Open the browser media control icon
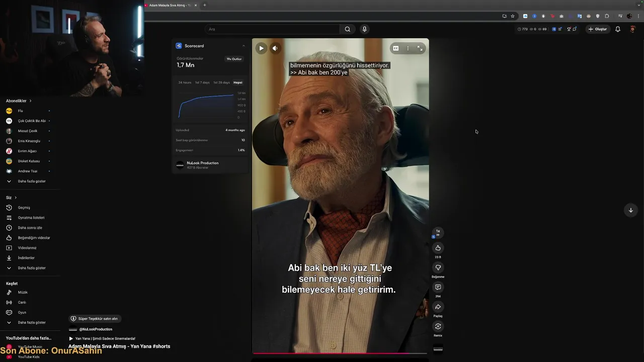Screen dimensions: 644x362 (x=620, y=16)
